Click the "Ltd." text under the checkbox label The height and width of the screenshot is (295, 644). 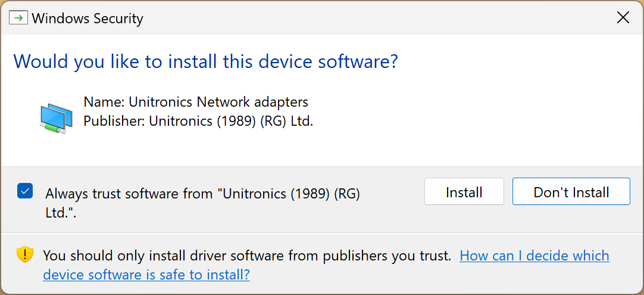tap(61, 213)
